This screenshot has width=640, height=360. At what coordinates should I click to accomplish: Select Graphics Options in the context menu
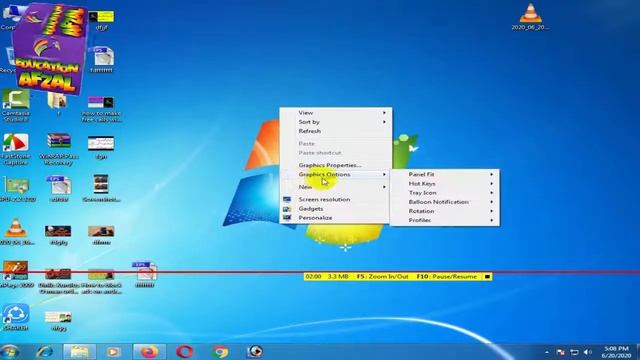click(x=336, y=174)
